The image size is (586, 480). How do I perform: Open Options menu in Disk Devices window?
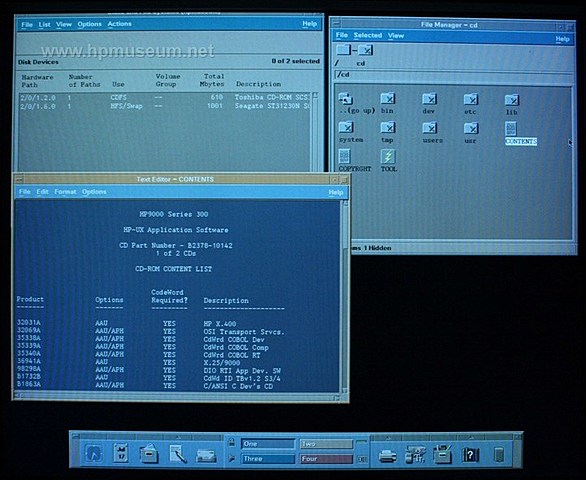point(89,24)
